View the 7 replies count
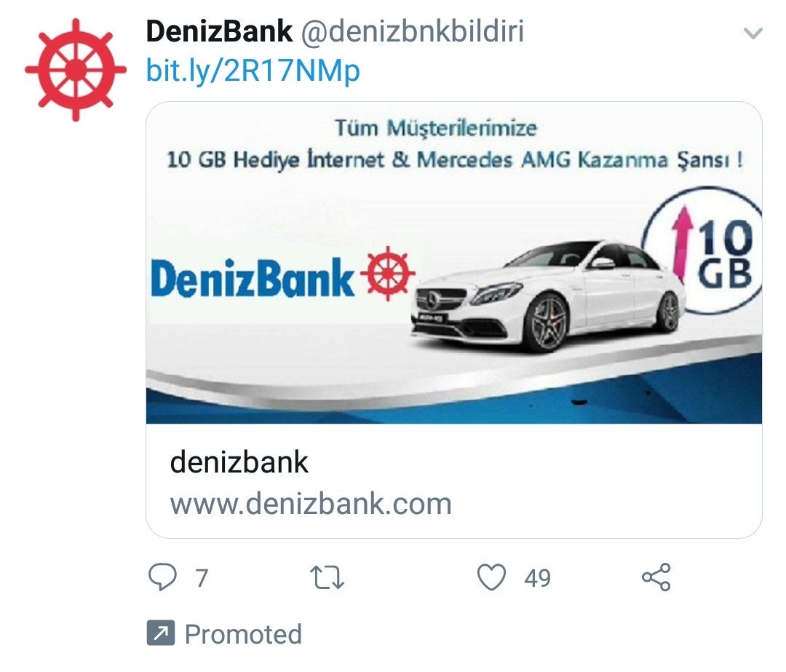 point(202,578)
